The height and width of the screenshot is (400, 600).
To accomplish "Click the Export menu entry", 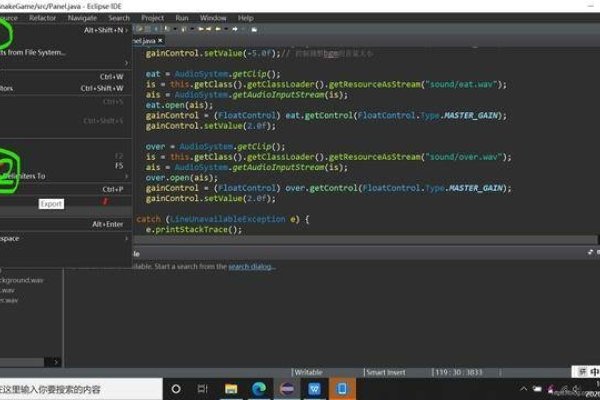I will point(51,204).
